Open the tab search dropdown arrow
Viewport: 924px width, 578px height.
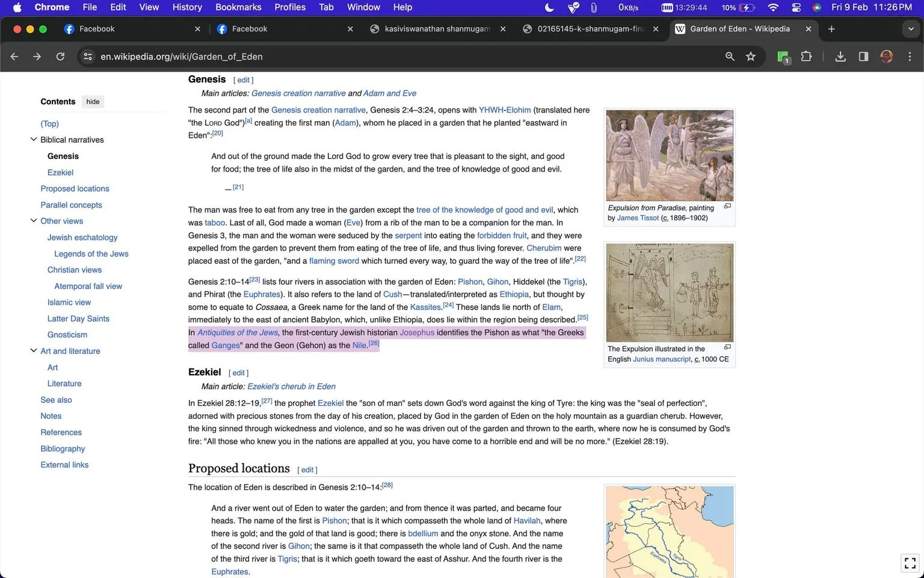tap(911, 29)
